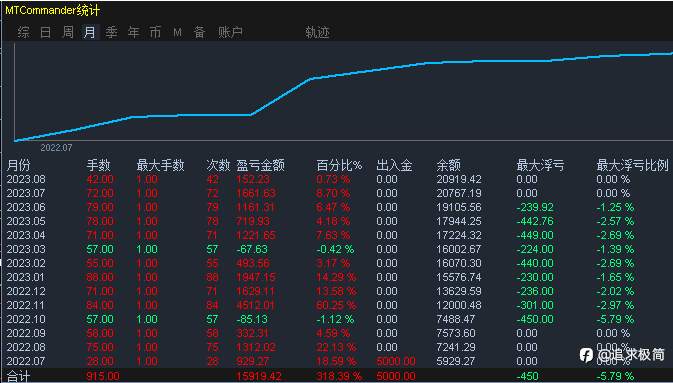Click the 百分比% column header
Viewport: 673px width, 383px height.
(x=340, y=165)
